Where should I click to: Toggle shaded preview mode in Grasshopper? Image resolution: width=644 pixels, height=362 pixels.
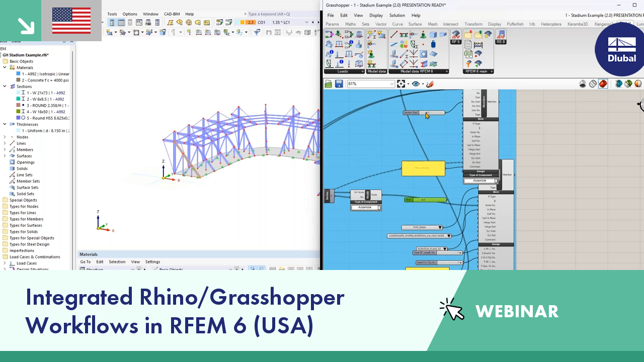pos(603,84)
